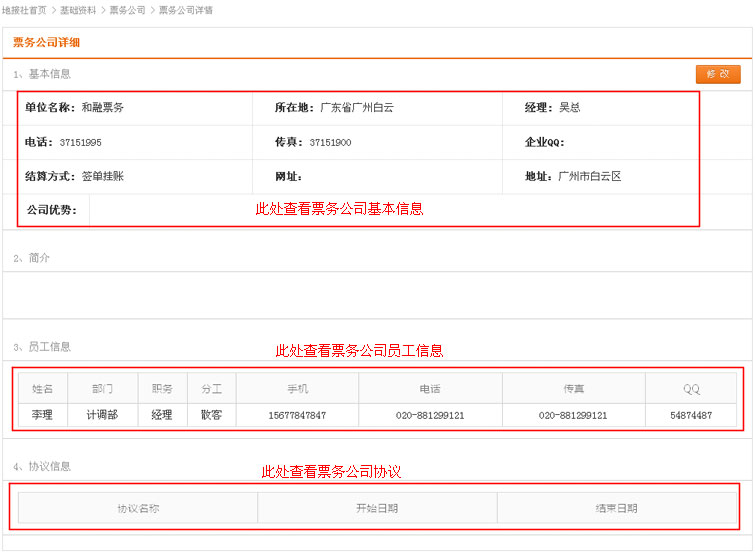Image resolution: width=755 pixels, height=554 pixels.
Task: Click the 4、协议信息 section header
Action: tap(42, 466)
